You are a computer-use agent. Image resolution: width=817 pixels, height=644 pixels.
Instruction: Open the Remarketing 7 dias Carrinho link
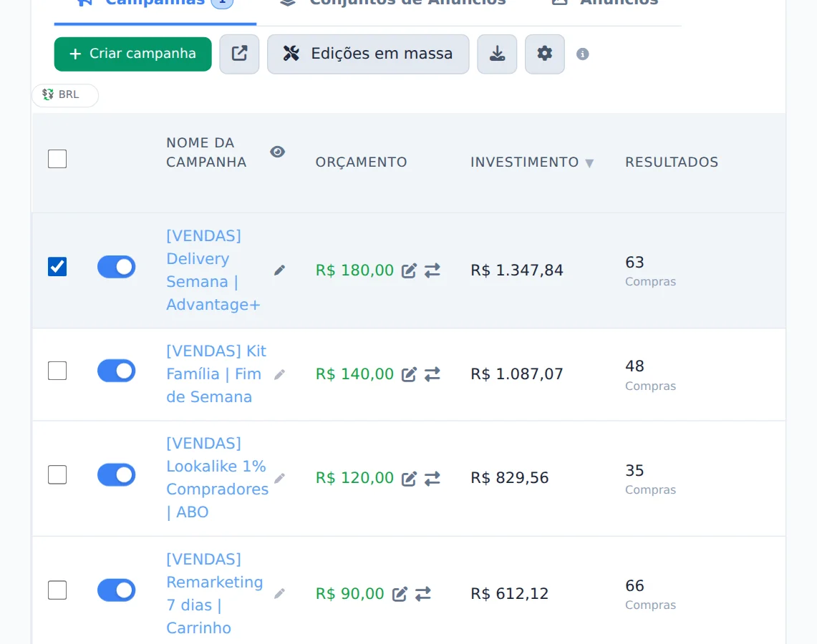tap(215, 593)
